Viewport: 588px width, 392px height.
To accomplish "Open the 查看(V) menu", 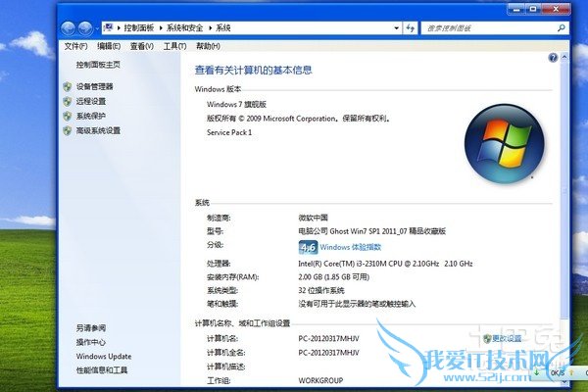I will pos(142,46).
